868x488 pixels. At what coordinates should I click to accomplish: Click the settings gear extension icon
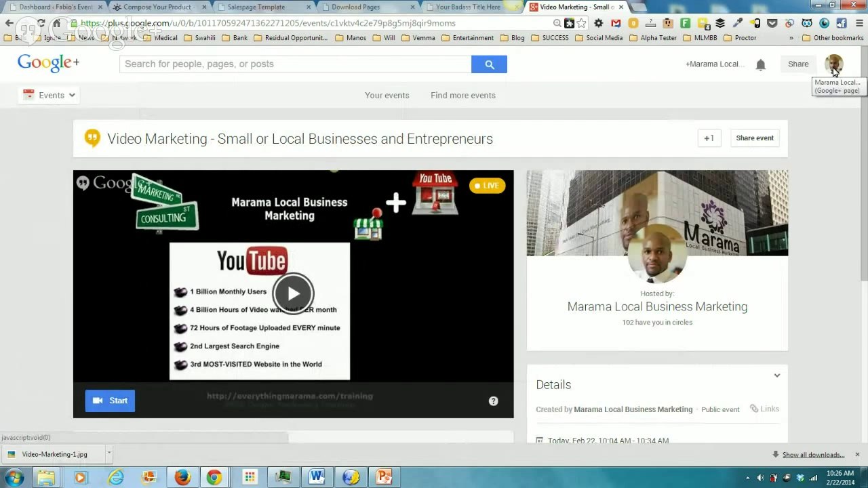(598, 23)
